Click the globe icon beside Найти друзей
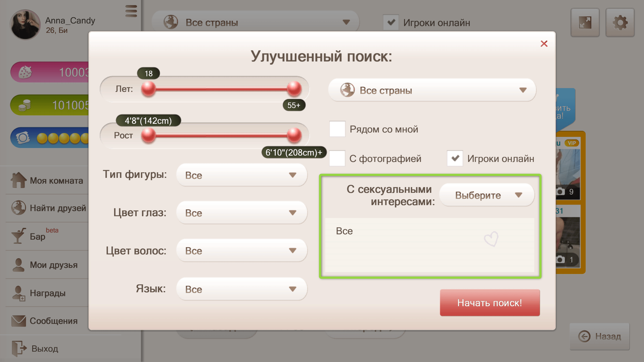 point(19,208)
